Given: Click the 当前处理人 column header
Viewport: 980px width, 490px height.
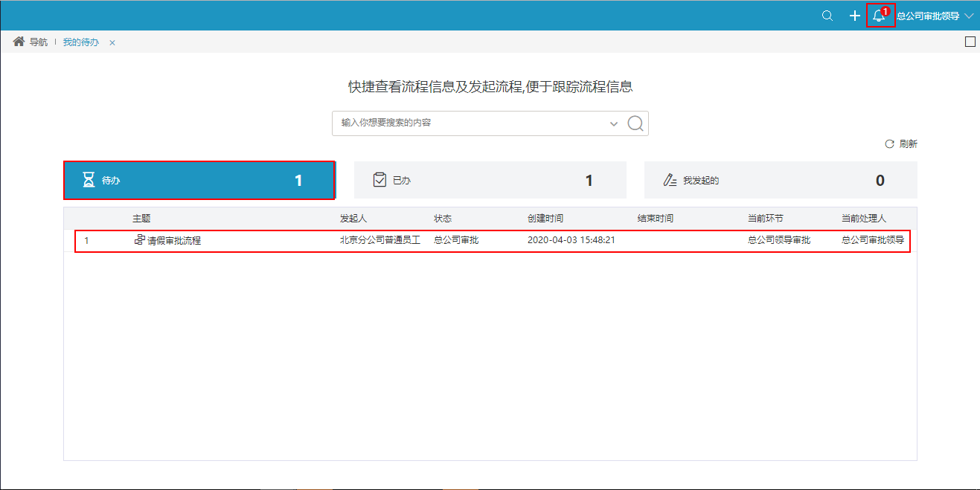Looking at the screenshot, I should [x=864, y=219].
